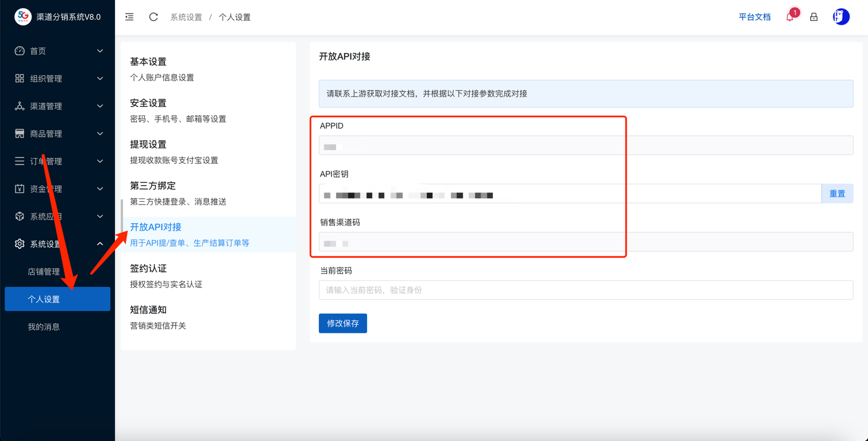This screenshot has width=868, height=441.
Task: Open notifications via the bell icon
Action: pyautogui.click(x=789, y=17)
